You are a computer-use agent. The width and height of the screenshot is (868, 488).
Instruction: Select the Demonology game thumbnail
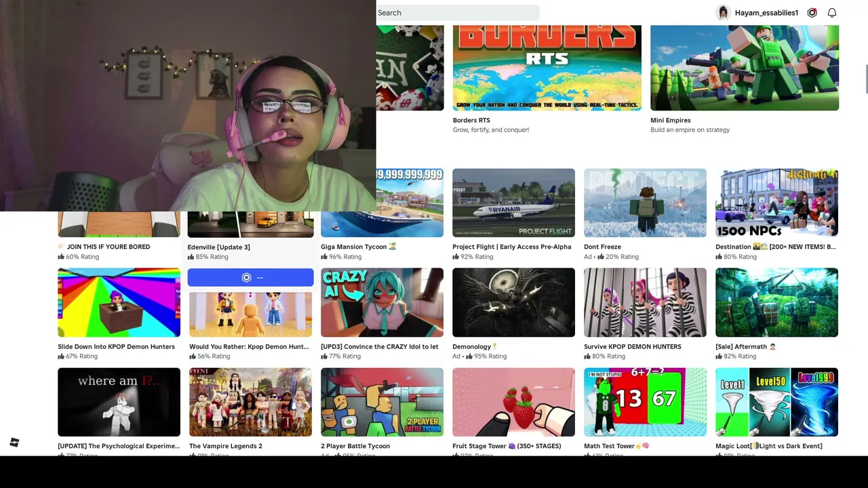pyautogui.click(x=513, y=302)
